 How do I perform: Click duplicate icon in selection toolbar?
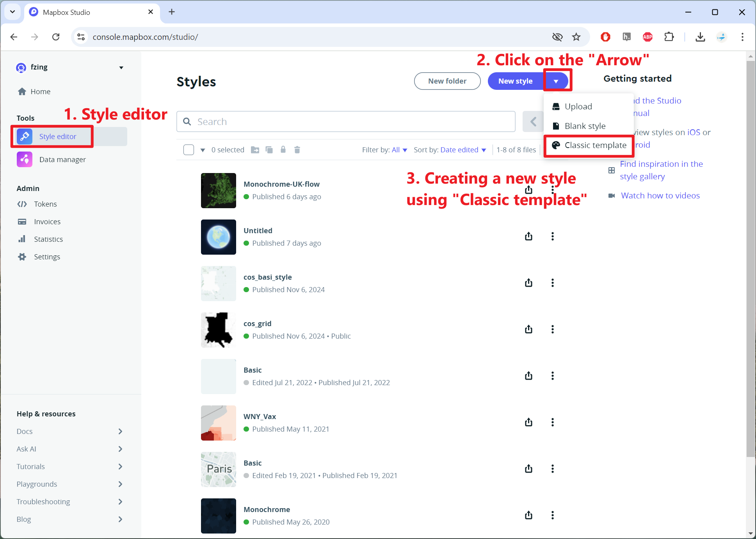[x=269, y=150]
